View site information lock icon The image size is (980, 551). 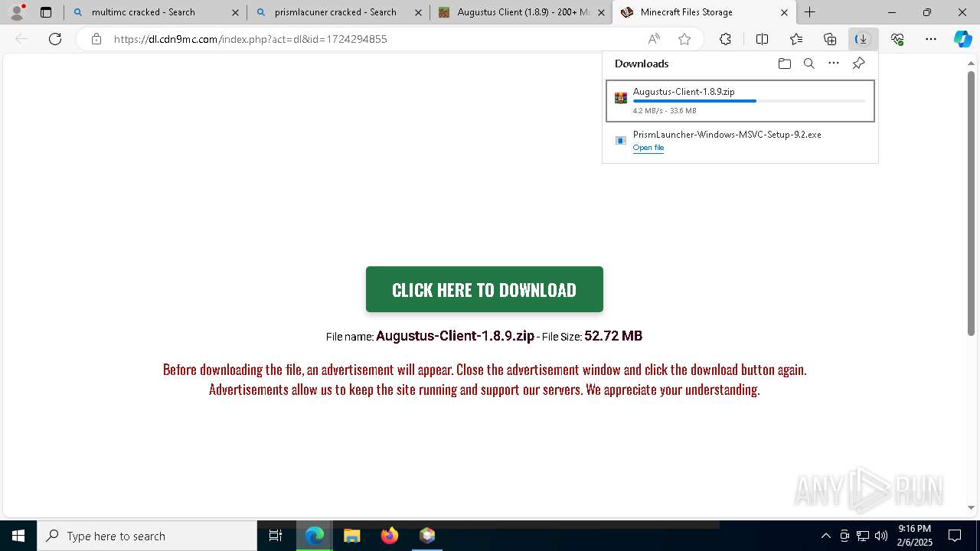tap(96, 39)
